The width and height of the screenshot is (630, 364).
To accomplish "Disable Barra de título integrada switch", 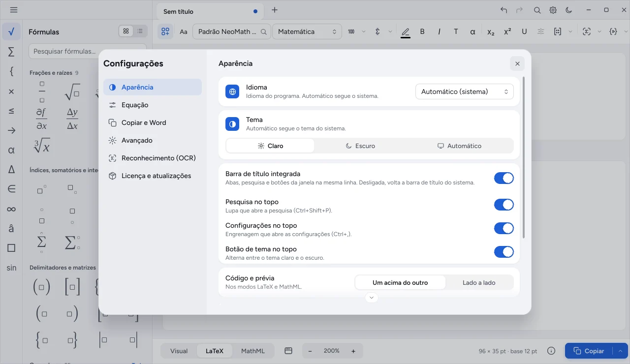I will point(504,178).
